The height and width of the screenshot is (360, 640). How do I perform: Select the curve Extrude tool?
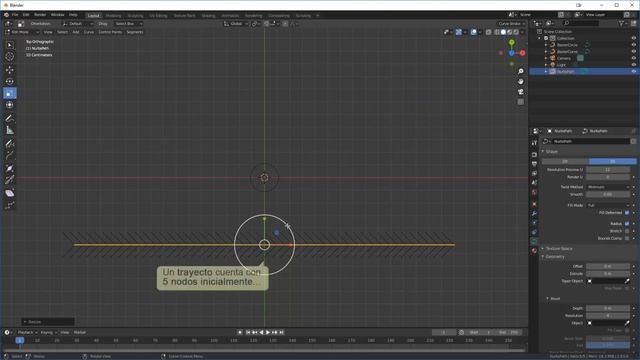coord(10,156)
